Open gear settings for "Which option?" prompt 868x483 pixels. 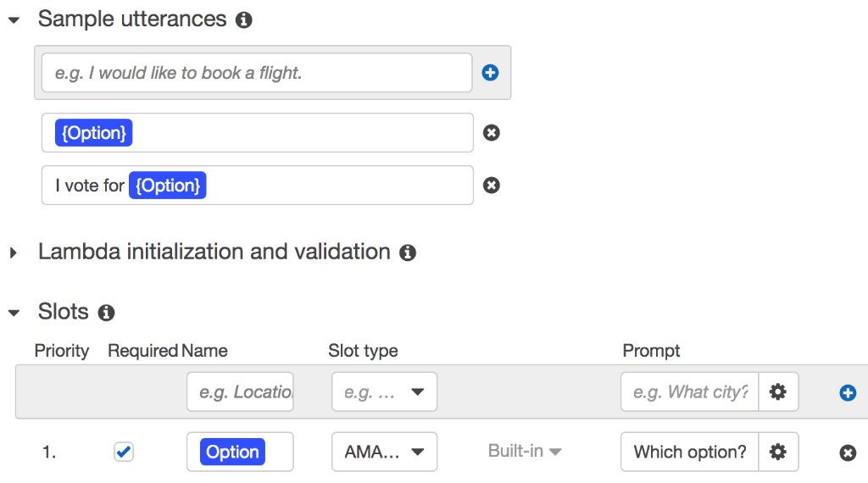(777, 452)
